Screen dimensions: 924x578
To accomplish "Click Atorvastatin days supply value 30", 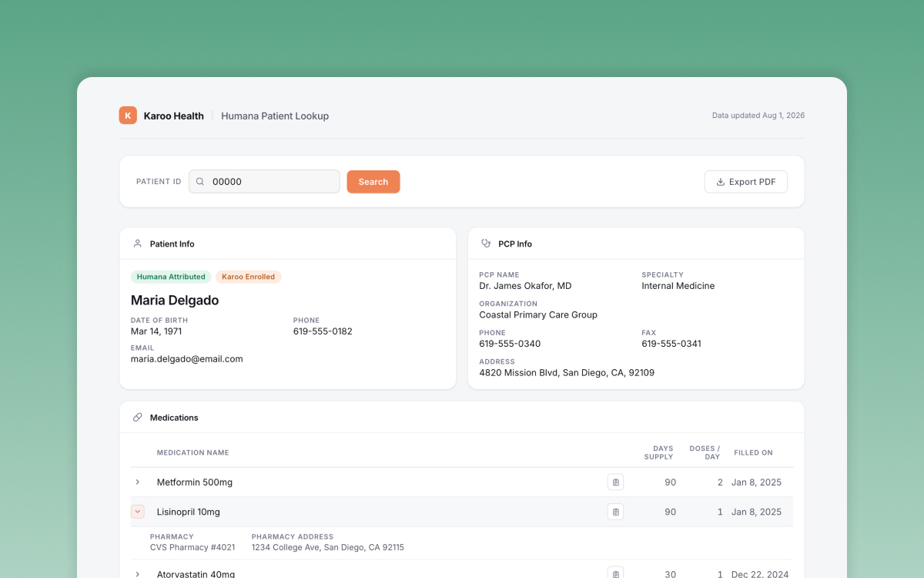I will tap(670, 574).
